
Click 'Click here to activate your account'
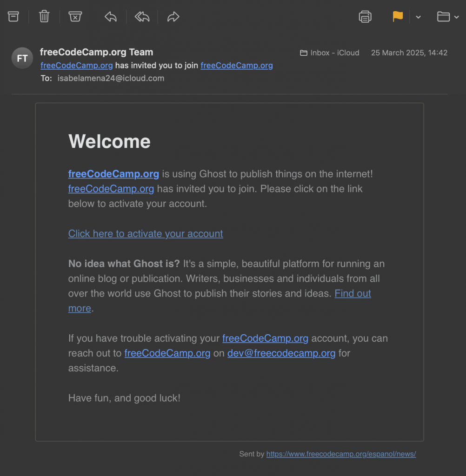click(146, 233)
